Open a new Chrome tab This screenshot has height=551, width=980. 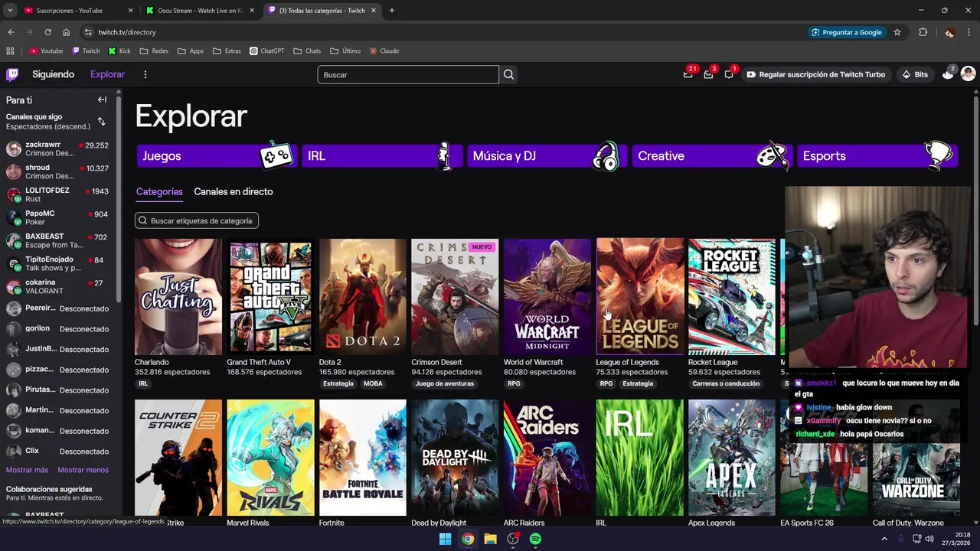pyautogui.click(x=391, y=11)
